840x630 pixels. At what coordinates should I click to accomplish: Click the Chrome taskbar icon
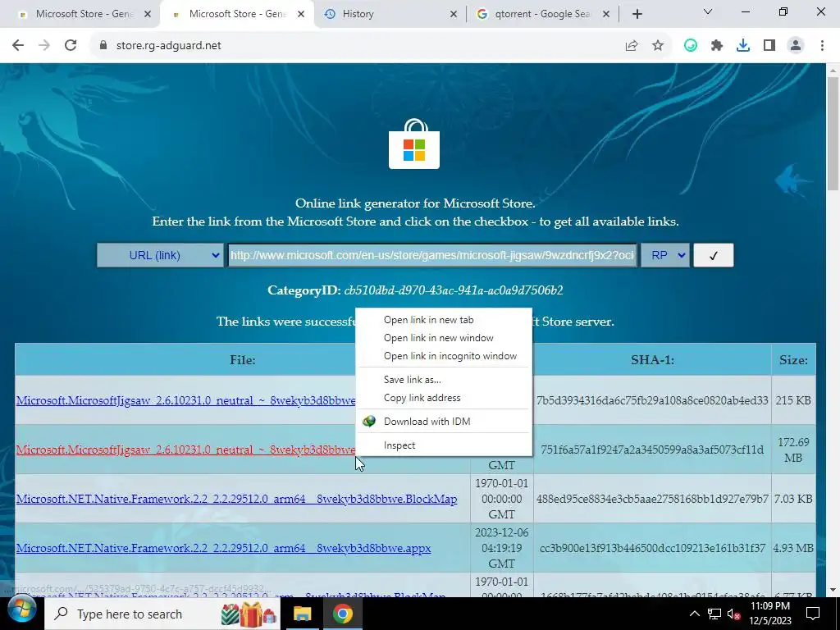pyautogui.click(x=342, y=614)
